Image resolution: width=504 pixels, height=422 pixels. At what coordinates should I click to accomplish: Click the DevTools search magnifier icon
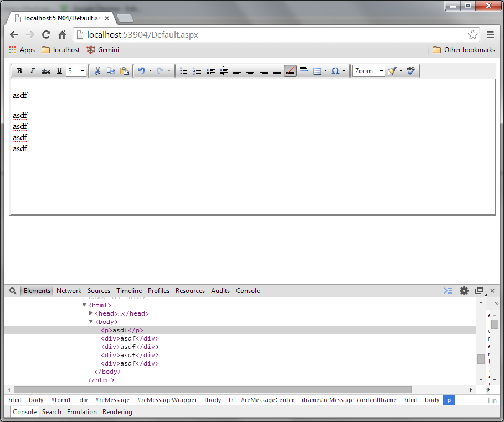pos(13,291)
